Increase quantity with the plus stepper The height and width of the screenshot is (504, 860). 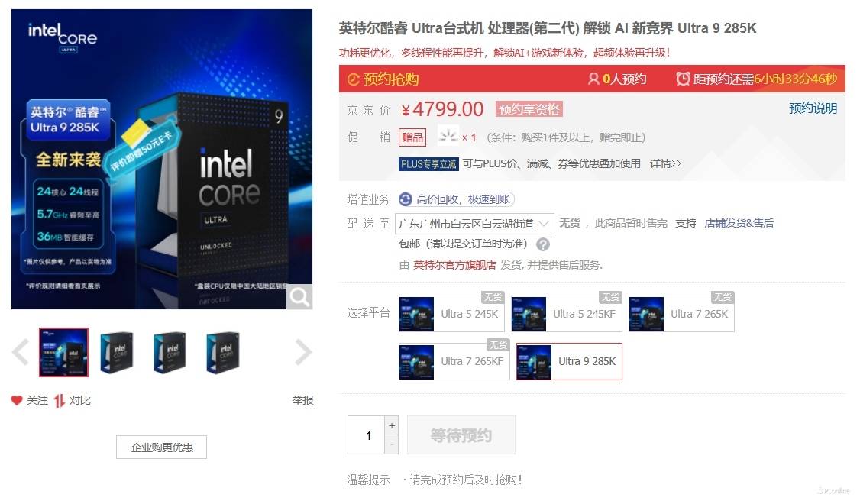tap(392, 425)
